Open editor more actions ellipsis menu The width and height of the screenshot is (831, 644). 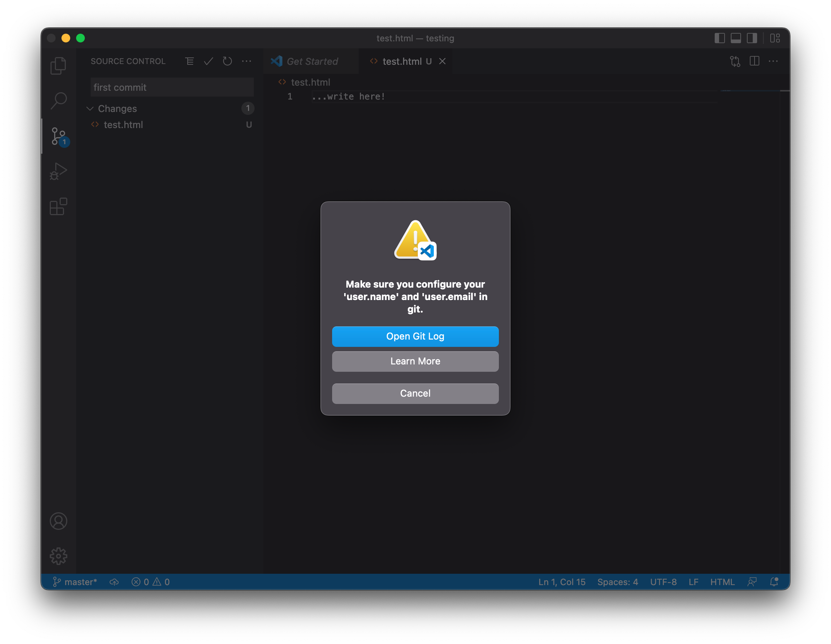pyautogui.click(x=773, y=61)
